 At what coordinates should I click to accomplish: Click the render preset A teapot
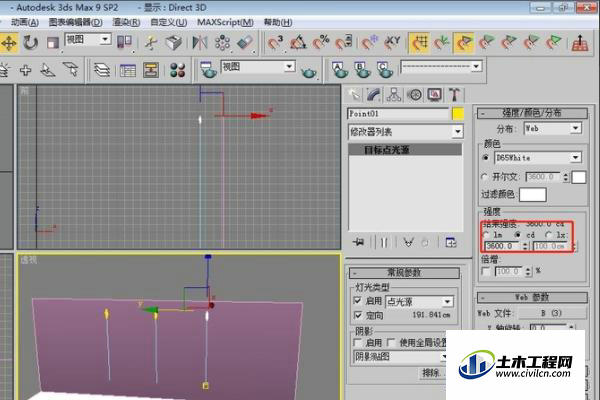pos(339,70)
